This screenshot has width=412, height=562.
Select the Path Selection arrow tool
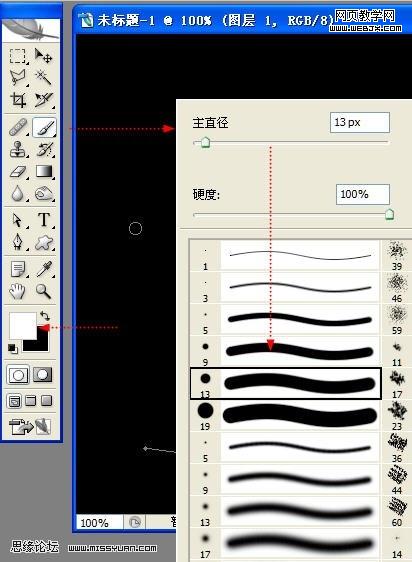[18, 219]
